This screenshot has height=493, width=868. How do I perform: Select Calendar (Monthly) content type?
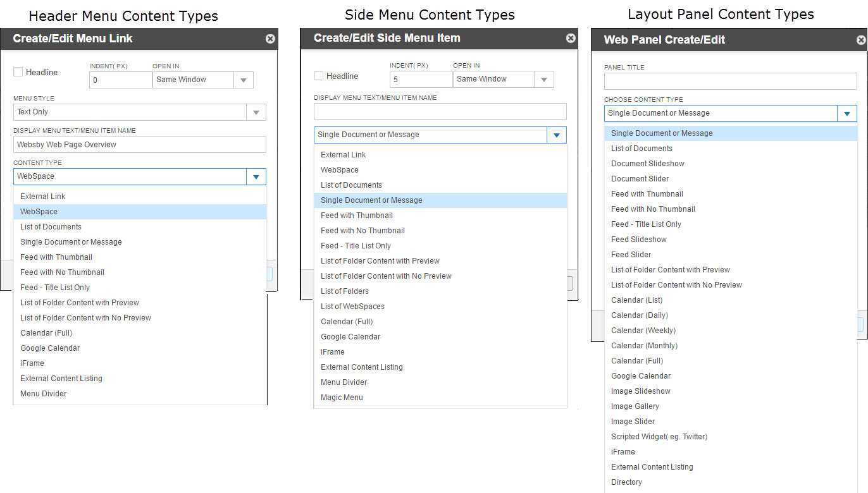pos(644,346)
